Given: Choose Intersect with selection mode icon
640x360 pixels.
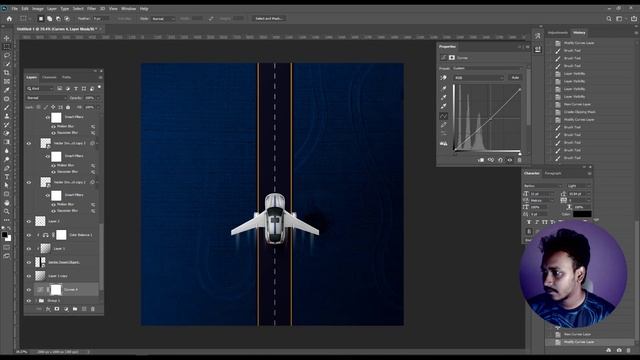Looking at the screenshot, I should pyautogui.click(x=67, y=18).
